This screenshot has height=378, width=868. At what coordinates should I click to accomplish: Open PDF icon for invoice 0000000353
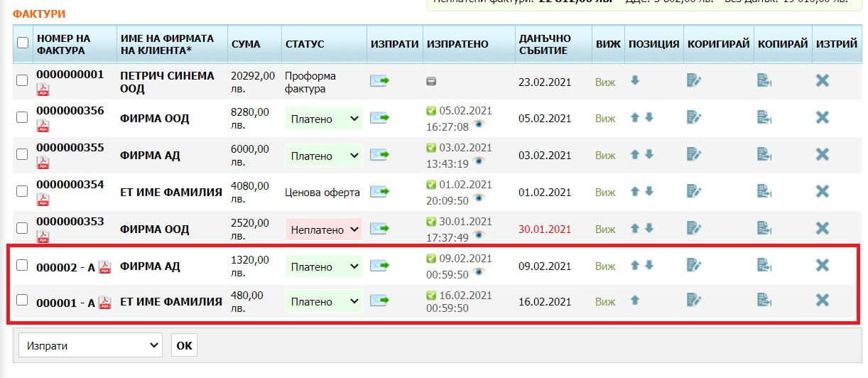[43, 237]
